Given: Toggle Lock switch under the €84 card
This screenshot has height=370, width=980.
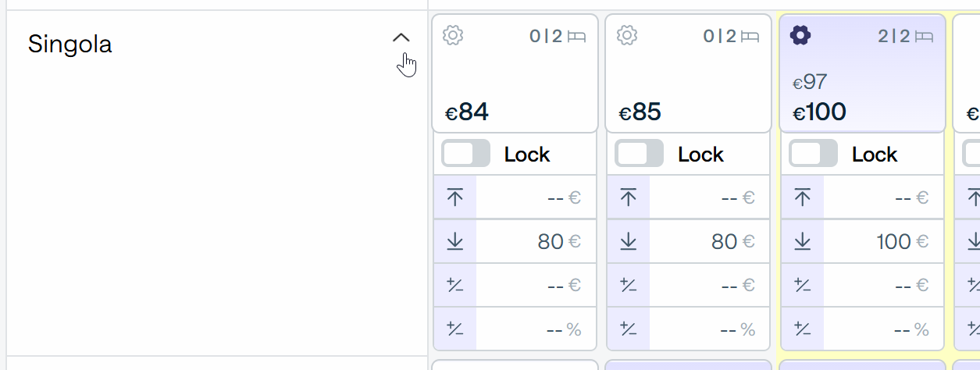Looking at the screenshot, I should (x=466, y=154).
